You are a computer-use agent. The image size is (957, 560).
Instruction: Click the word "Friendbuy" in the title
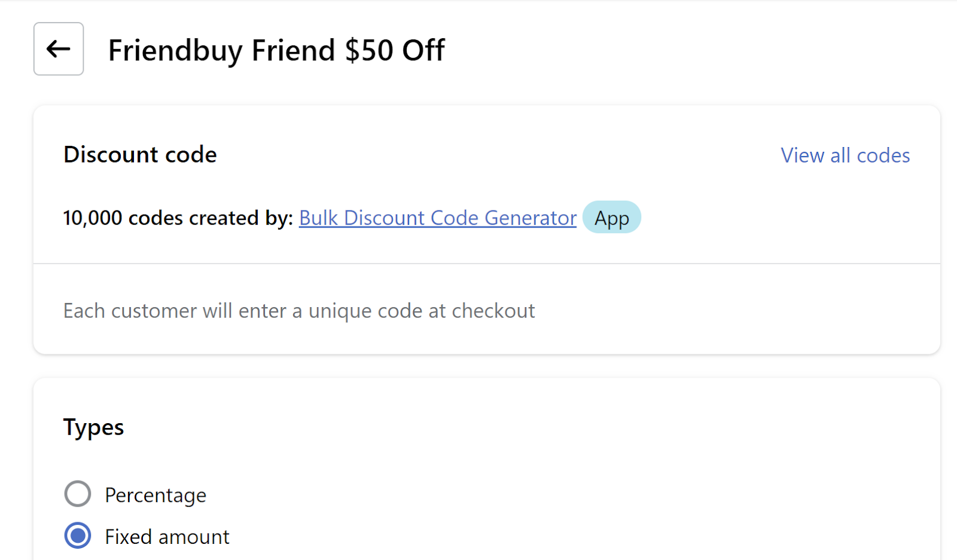(x=175, y=50)
